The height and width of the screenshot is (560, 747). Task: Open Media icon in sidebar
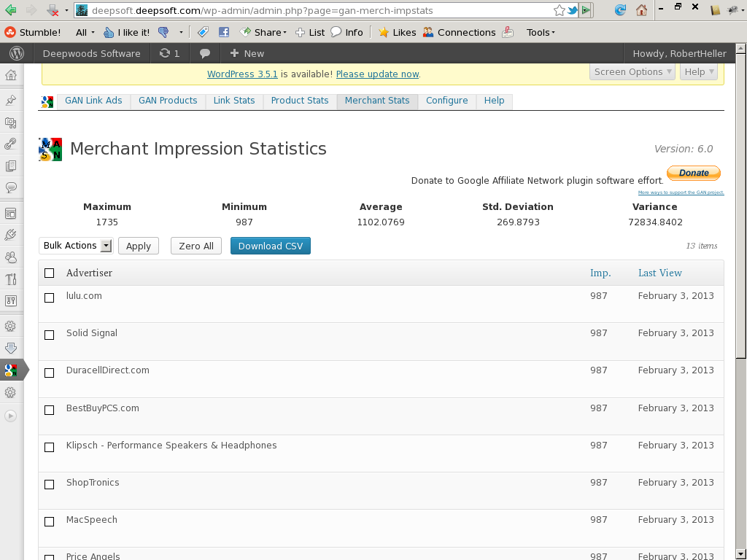tap(11, 122)
